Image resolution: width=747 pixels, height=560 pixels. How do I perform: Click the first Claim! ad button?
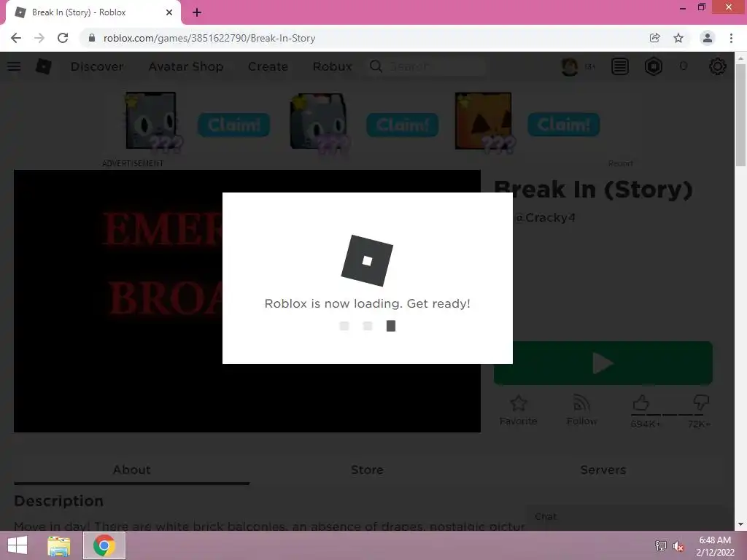[x=234, y=125]
